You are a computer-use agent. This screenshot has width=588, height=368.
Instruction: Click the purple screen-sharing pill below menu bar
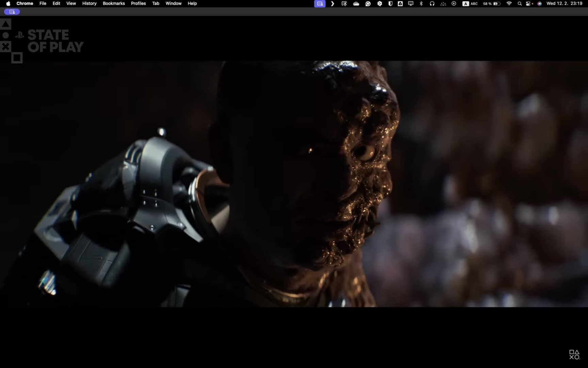pos(12,12)
